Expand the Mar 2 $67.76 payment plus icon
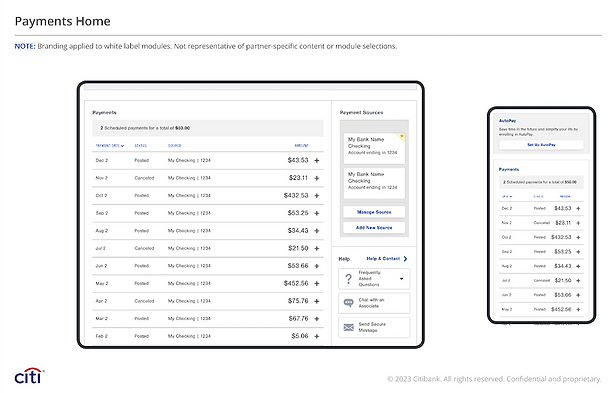 pyautogui.click(x=317, y=319)
